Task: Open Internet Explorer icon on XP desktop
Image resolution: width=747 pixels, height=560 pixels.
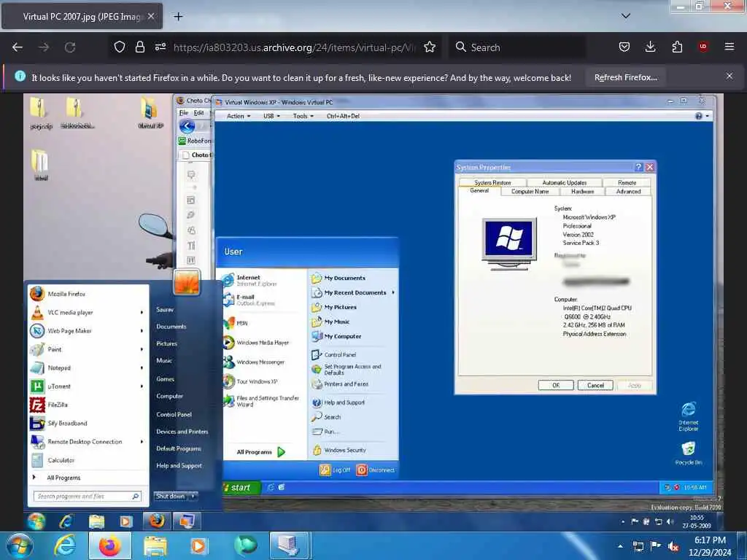Action: click(x=689, y=416)
